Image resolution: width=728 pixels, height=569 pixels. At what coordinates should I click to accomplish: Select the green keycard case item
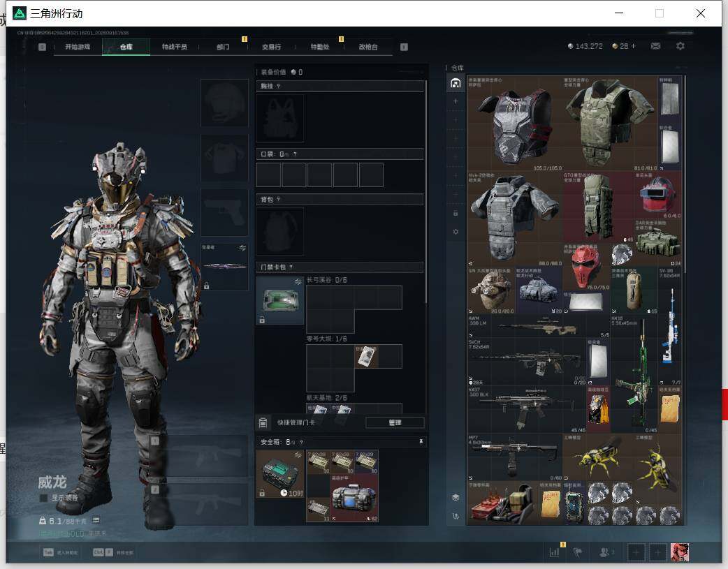coord(280,300)
